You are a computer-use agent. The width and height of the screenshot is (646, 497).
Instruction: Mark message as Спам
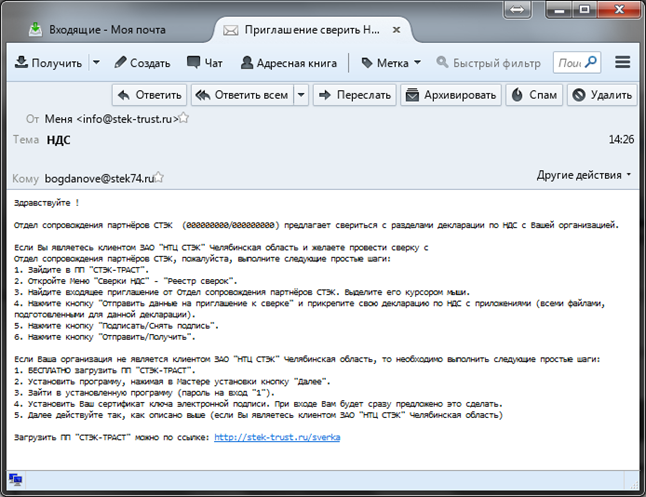click(x=534, y=95)
